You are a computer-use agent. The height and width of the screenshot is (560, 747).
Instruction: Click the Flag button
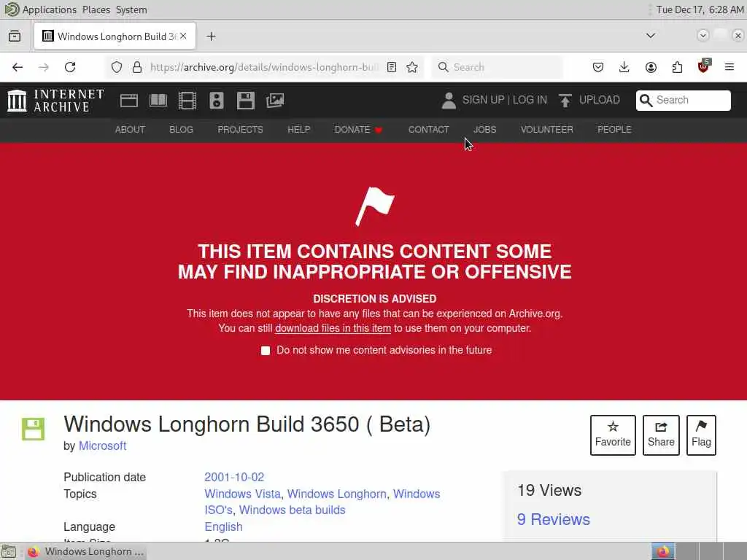[701, 435]
